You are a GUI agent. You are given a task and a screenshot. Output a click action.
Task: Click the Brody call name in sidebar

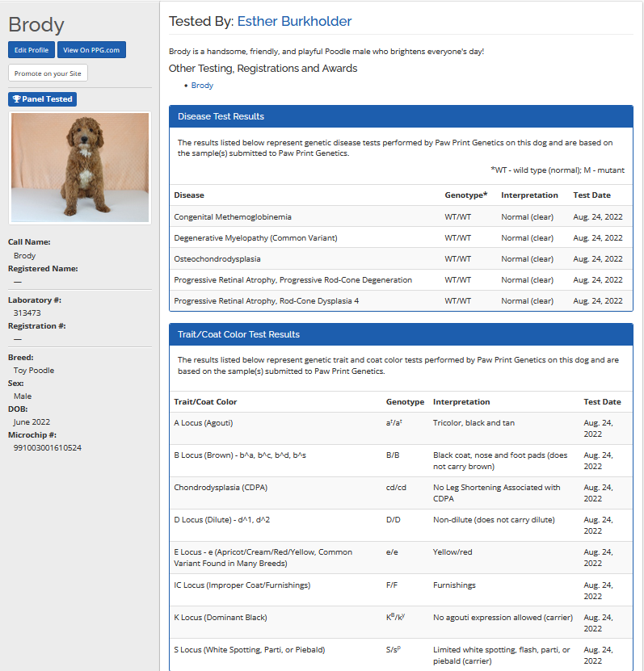click(x=25, y=256)
